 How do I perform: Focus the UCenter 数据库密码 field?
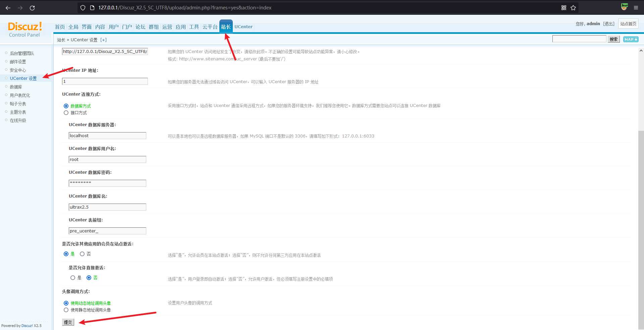pos(107,183)
